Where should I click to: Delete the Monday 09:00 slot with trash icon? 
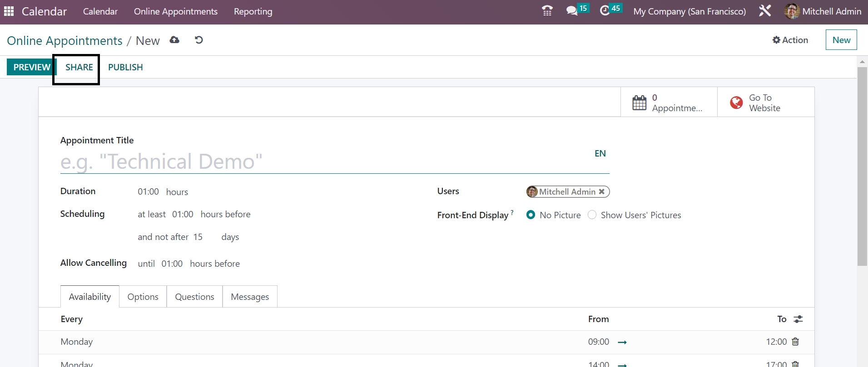point(795,342)
